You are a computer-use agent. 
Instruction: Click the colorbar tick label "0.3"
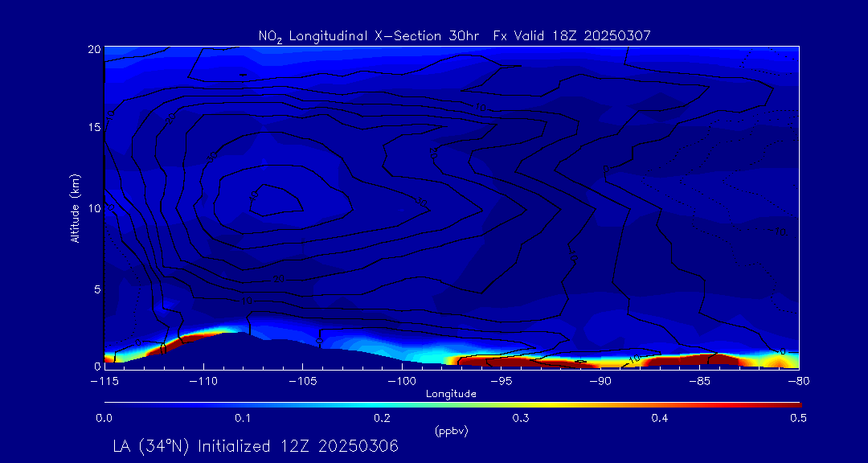click(x=520, y=419)
